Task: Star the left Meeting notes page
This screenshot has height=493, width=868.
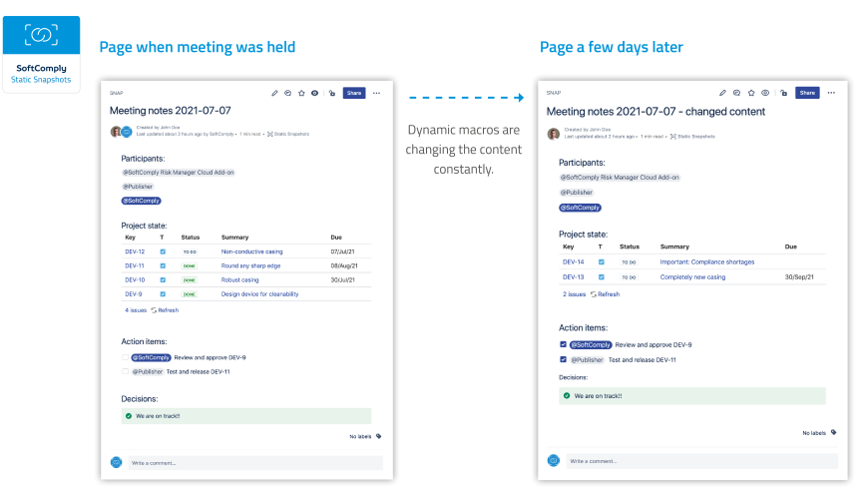Action: tap(301, 93)
